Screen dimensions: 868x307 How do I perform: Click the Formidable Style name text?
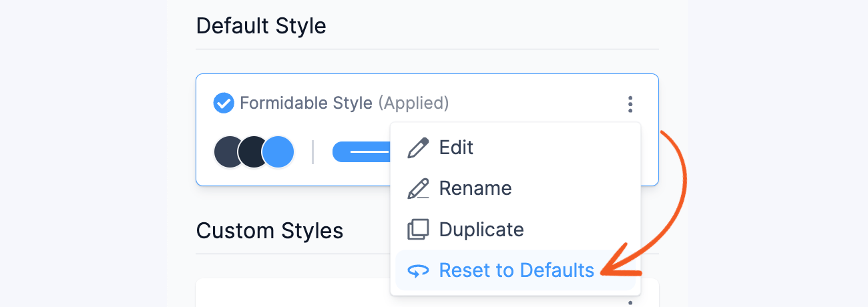(x=306, y=103)
